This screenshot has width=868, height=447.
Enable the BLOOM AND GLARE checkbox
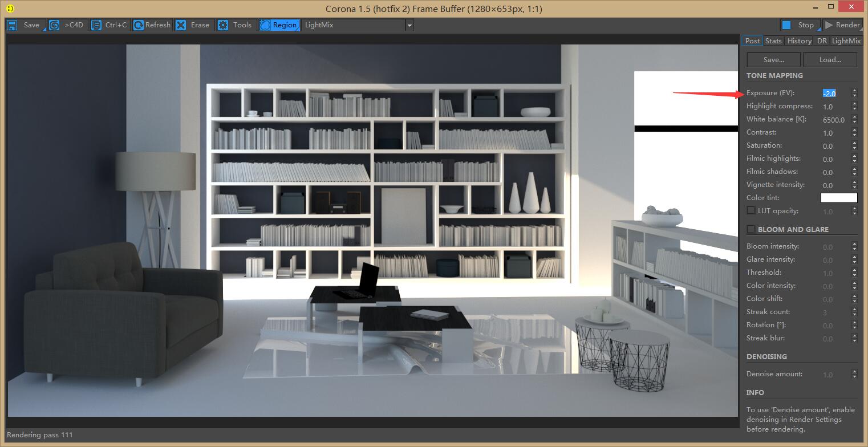tap(751, 229)
